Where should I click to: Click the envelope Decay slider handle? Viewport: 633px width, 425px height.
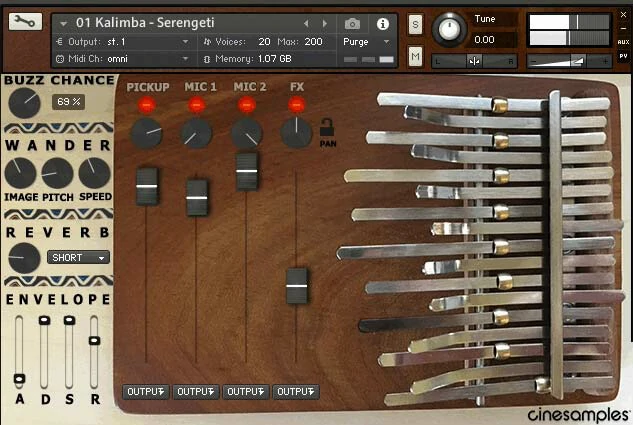tap(44, 320)
